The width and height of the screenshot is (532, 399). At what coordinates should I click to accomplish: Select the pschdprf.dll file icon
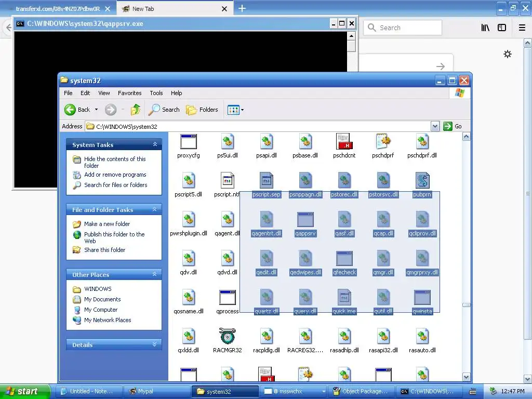pyautogui.click(x=422, y=141)
